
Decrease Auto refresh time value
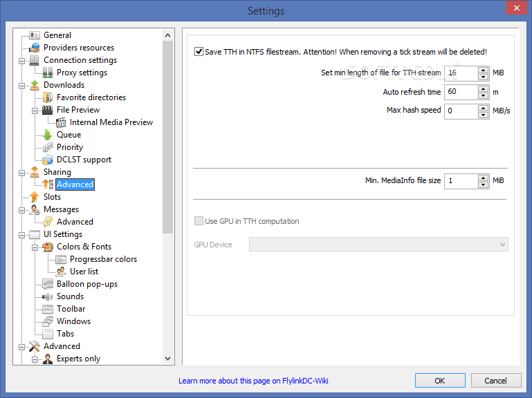coord(483,95)
